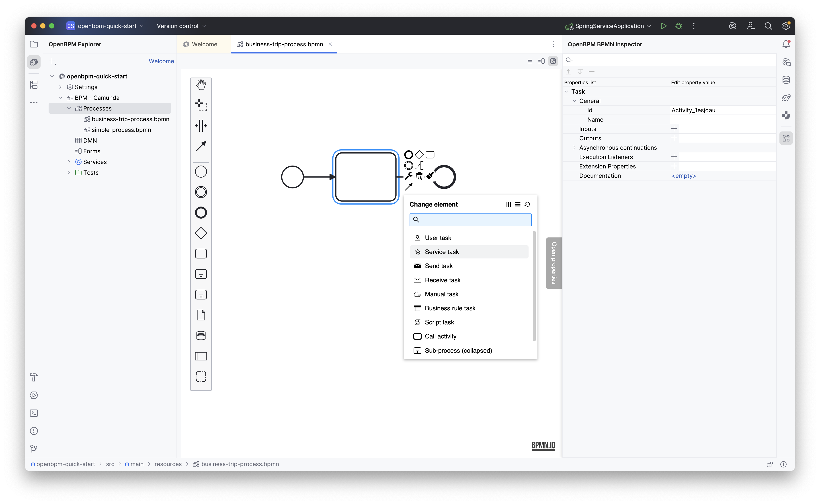This screenshot has width=820, height=504.
Task: Collapse the General properties section
Action: [574, 101]
